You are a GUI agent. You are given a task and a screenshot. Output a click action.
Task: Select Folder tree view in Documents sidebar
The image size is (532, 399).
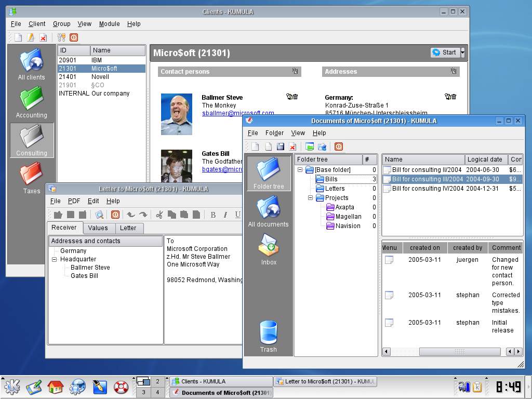click(269, 174)
